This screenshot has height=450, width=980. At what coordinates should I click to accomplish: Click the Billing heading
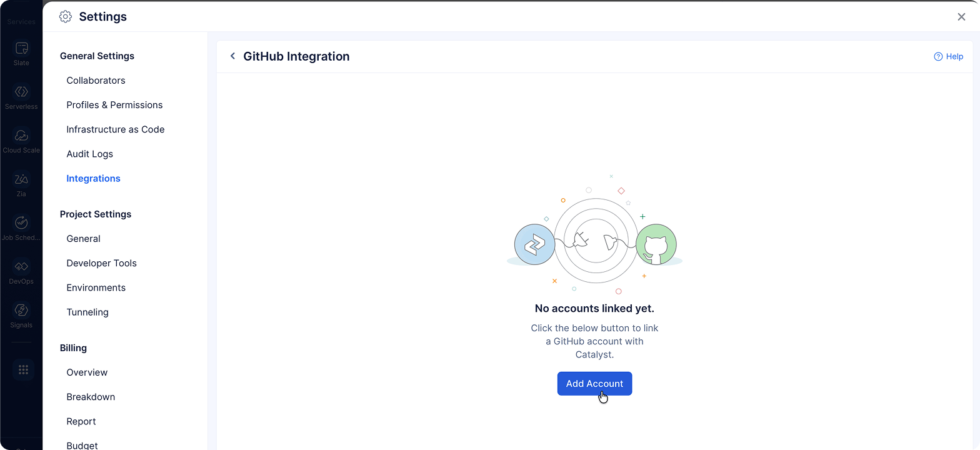pos(73,348)
